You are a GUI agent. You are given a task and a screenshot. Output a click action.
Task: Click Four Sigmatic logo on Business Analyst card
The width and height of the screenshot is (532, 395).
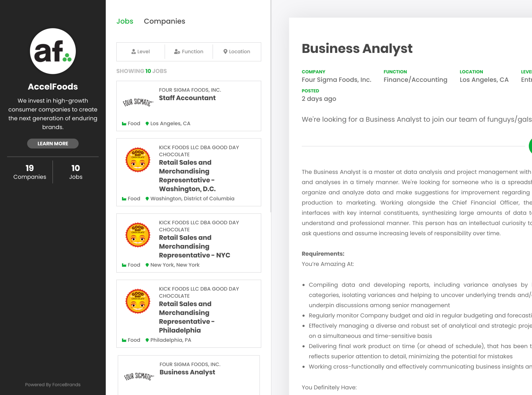[x=139, y=377]
